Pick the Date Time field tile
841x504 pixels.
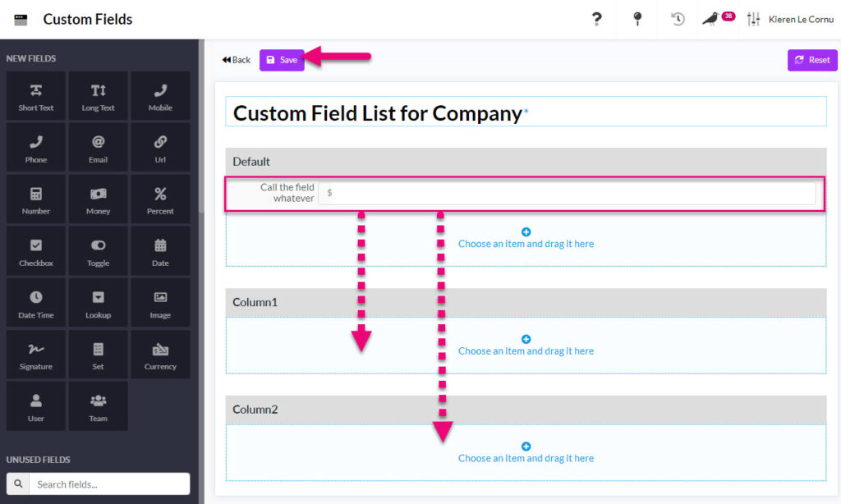coord(36,302)
